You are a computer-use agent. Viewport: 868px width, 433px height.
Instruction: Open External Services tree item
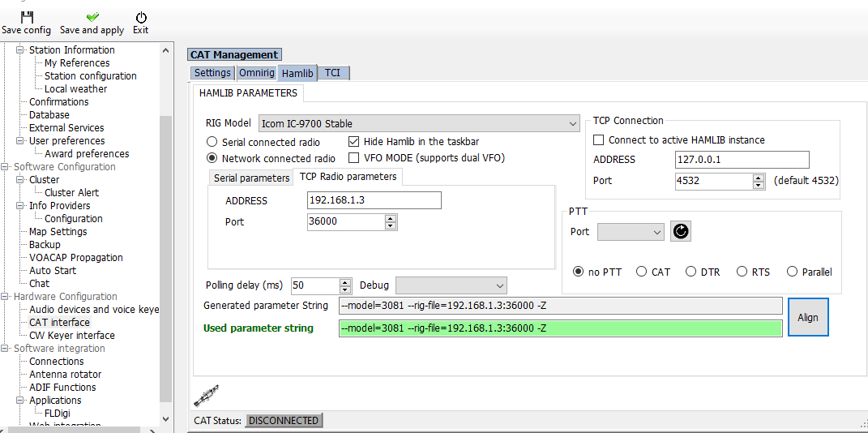tap(66, 128)
